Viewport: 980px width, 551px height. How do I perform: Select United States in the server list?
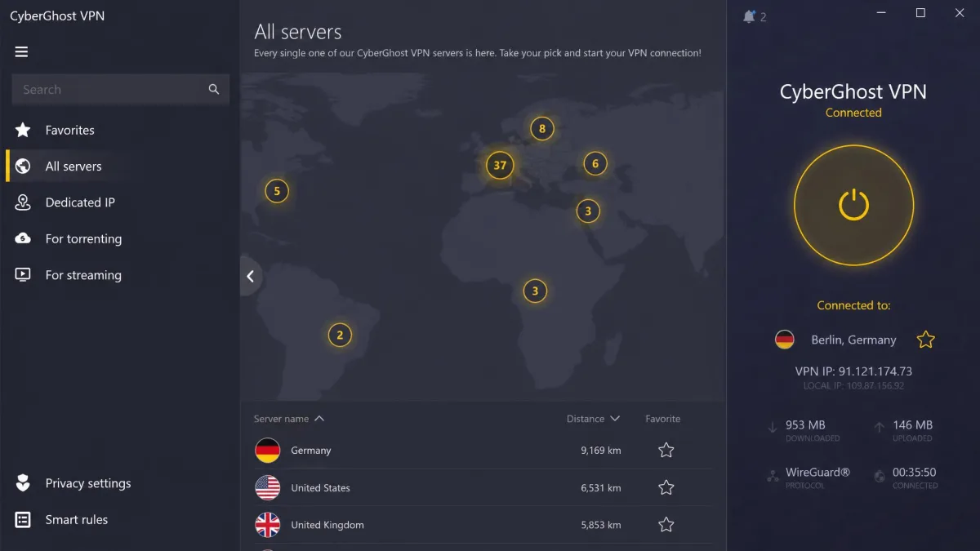click(482, 487)
